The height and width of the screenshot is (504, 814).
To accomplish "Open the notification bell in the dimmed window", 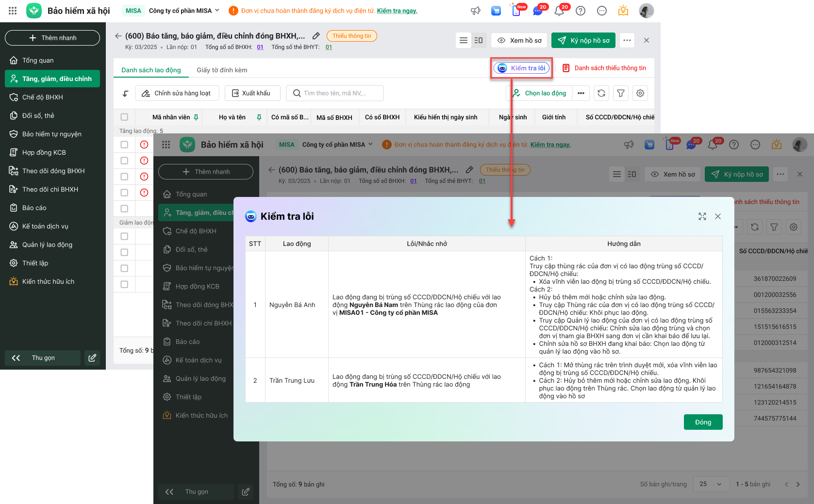I will [x=713, y=145].
